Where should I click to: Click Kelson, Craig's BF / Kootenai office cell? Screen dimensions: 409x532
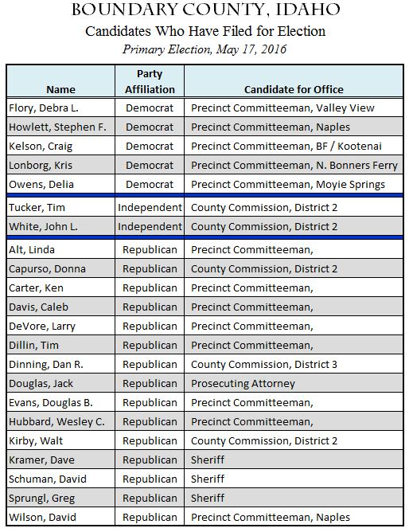coord(294,147)
